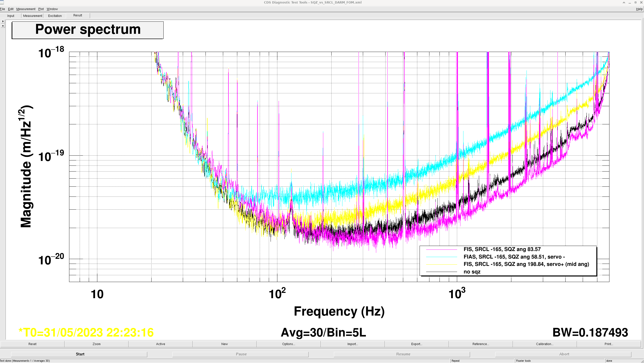Click the right-arrow panel expander icon
This screenshot has width=644, height=363.
click(x=3, y=21)
